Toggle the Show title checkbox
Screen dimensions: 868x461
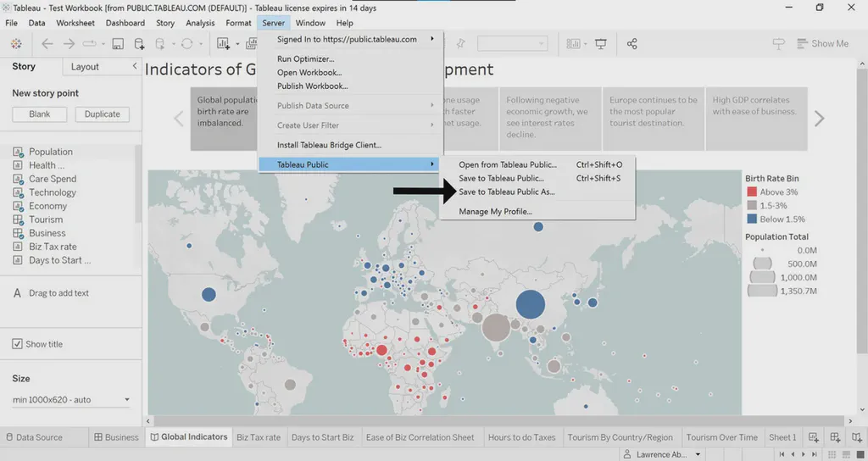click(17, 344)
